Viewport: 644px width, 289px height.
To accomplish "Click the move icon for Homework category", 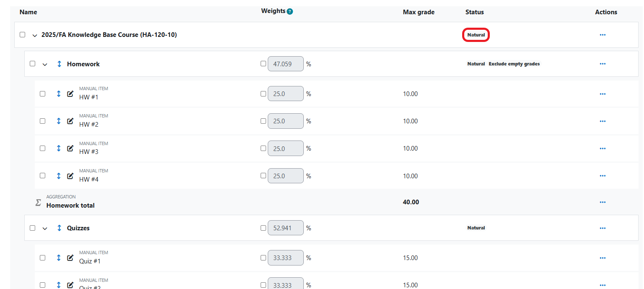I will (x=59, y=64).
